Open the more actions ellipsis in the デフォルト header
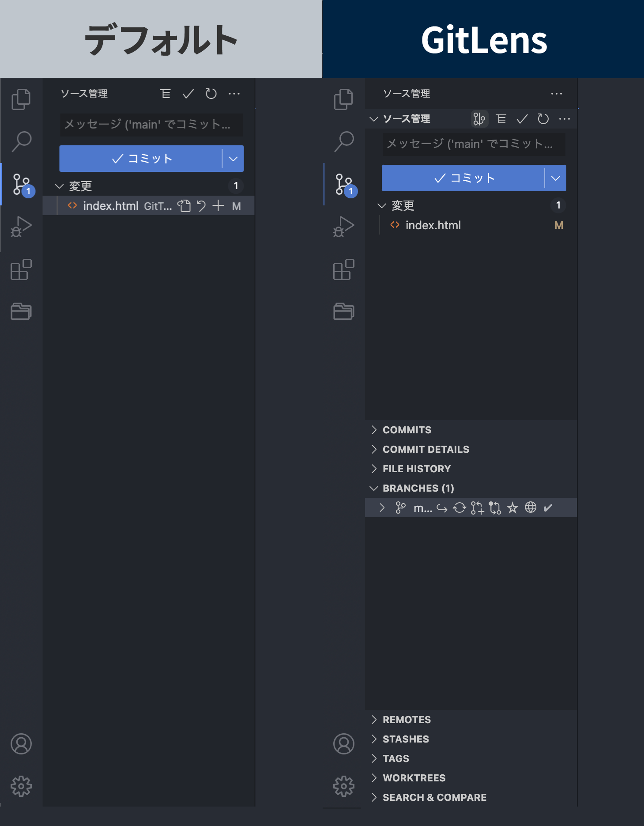This screenshot has height=826, width=644. pos(234,94)
